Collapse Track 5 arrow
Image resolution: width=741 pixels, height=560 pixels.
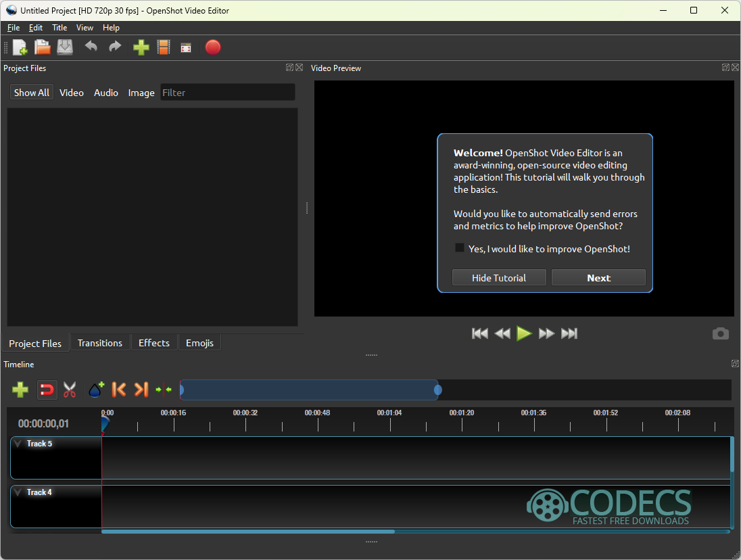pyautogui.click(x=18, y=443)
